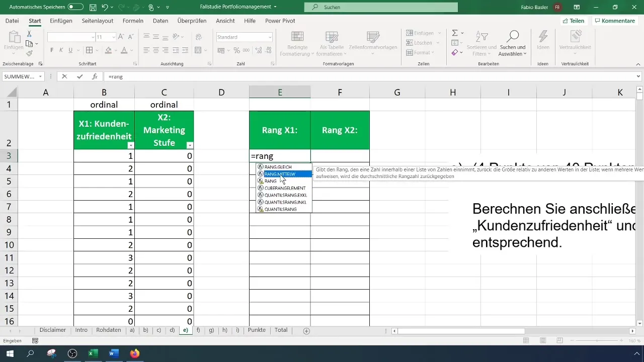Open Firefox from the Windows taskbar
644x362 pixels.
click(134, 353)
